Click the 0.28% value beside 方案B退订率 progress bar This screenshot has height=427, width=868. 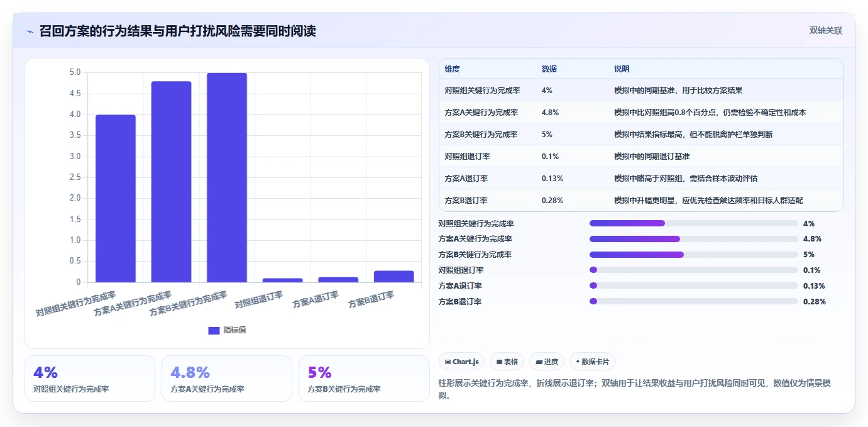click(x=815, y=302)
